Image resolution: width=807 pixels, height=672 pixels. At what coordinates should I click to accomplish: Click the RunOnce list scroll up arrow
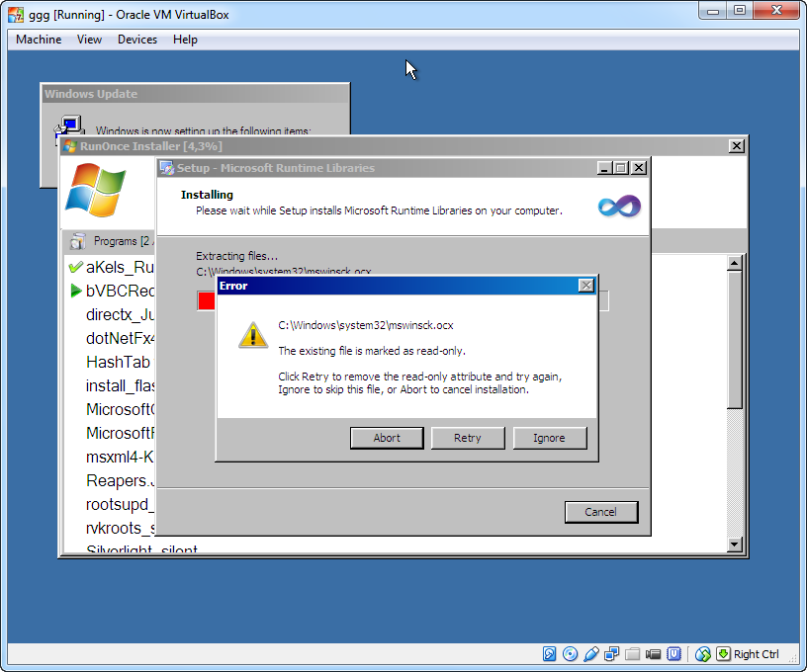[735, 263]
